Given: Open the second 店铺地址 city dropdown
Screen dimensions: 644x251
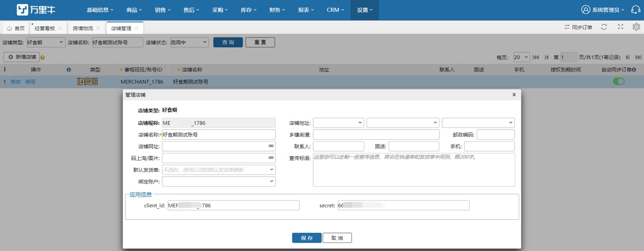Looking at the screenshot, I should coord(403,123).
